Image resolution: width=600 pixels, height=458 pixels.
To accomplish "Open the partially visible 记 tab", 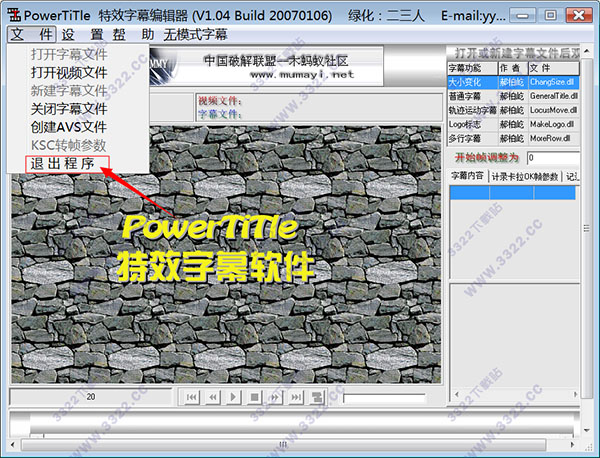I will [572, 176].
